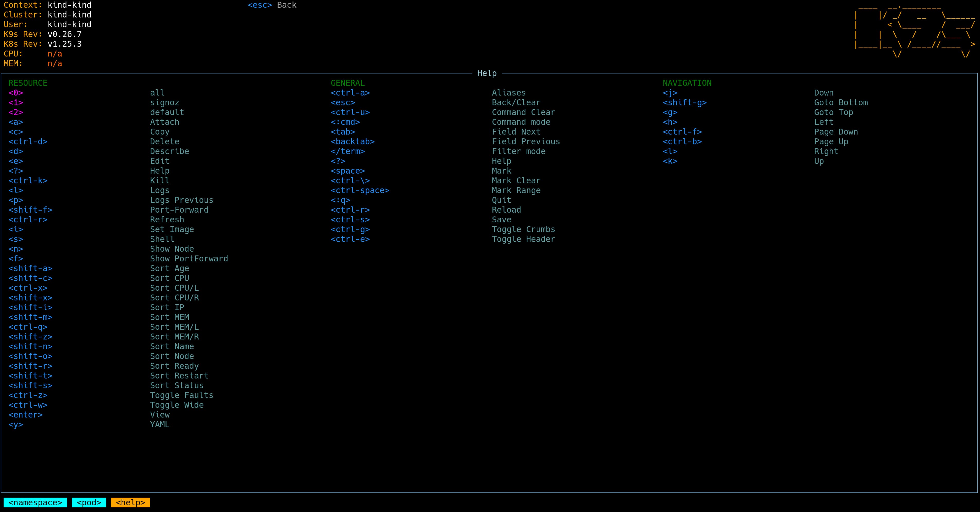Click the K8s Rev value v1.25.3
The image size is (980, 512).
click(x=65, y=44)
